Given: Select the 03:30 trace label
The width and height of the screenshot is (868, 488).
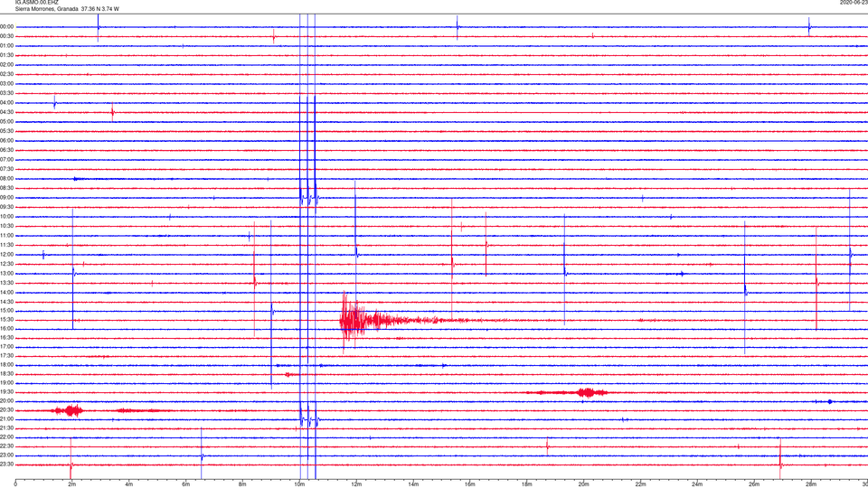Looking at the screenshot, I should tap(6, 93).
